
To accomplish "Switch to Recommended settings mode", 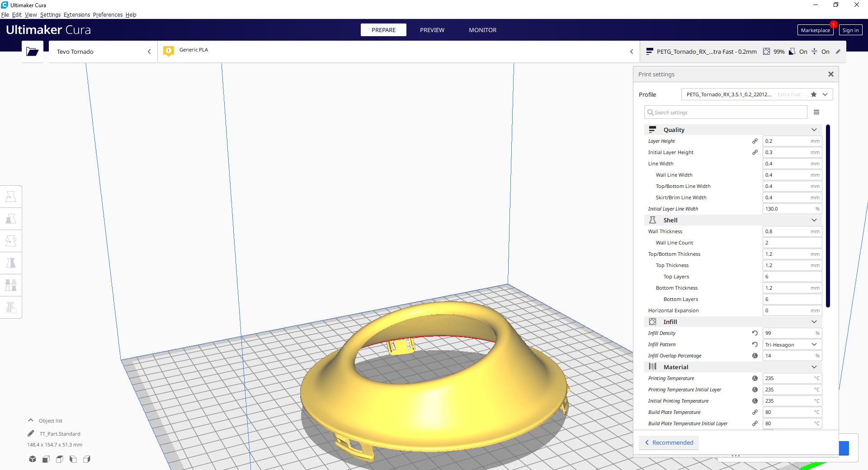I will 669,442.
